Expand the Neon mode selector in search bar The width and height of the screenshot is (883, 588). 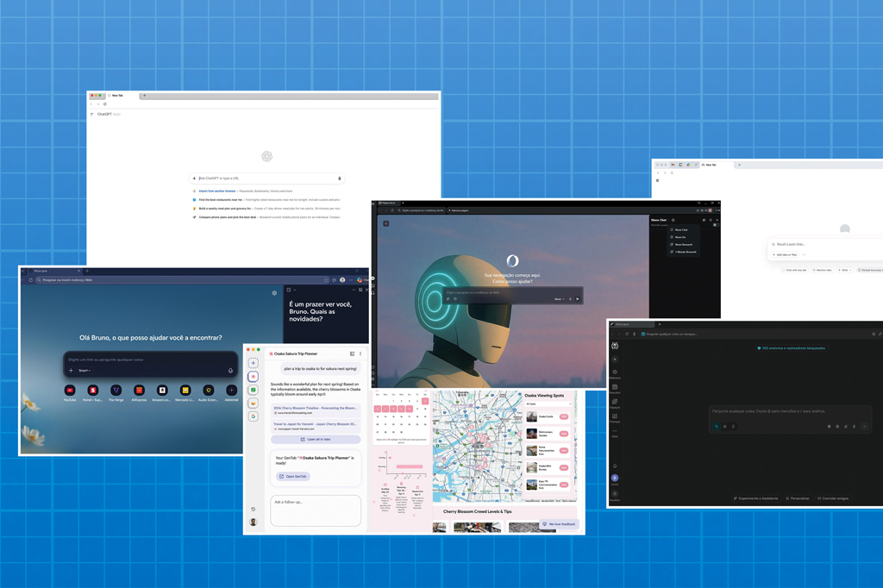point(559,299)
